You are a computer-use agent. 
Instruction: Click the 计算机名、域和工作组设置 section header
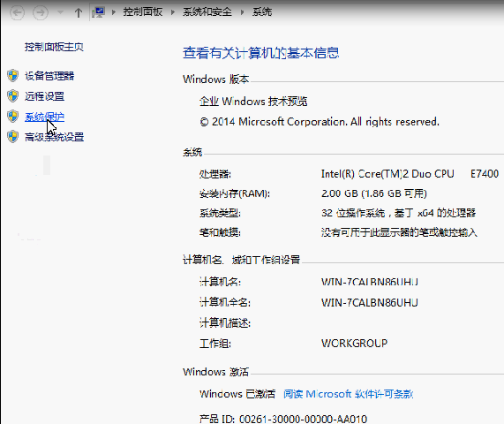[241, 260]
